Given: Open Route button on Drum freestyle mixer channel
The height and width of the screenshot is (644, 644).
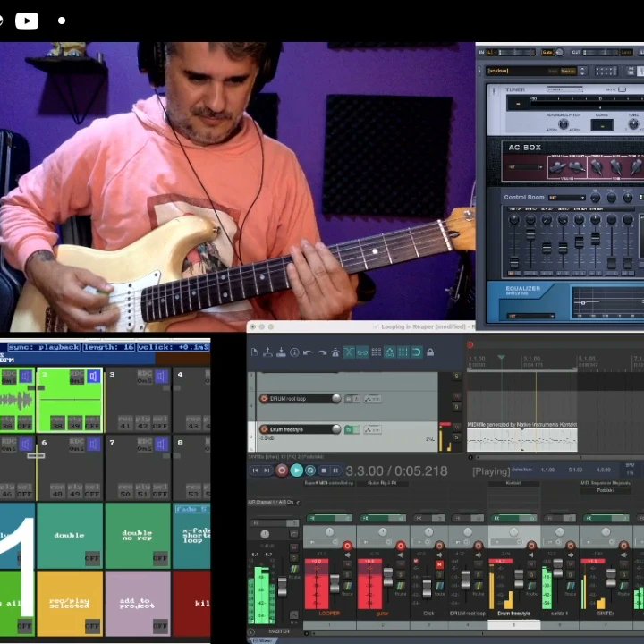Looking at the screenshot, I should (x=531, y=587).
